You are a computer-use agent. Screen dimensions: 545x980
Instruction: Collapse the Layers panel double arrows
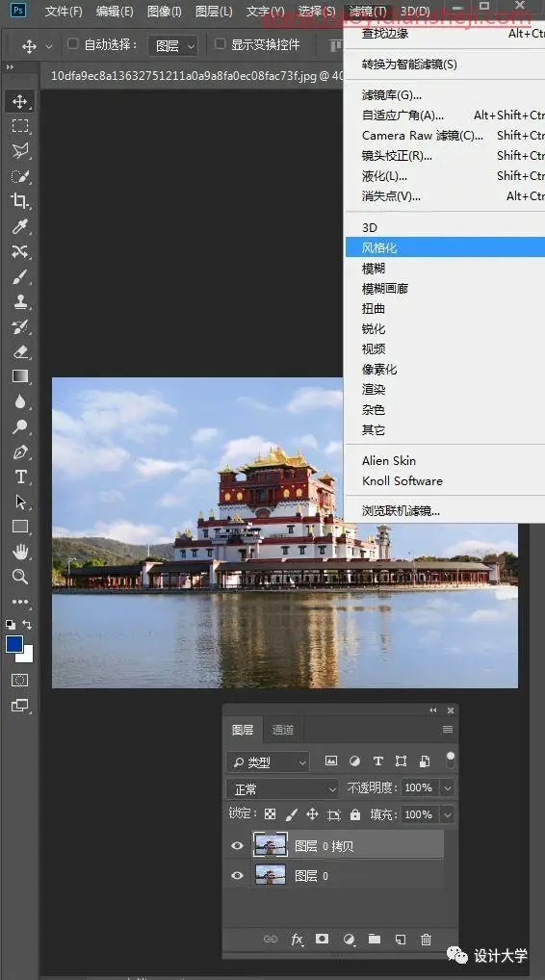433,710
